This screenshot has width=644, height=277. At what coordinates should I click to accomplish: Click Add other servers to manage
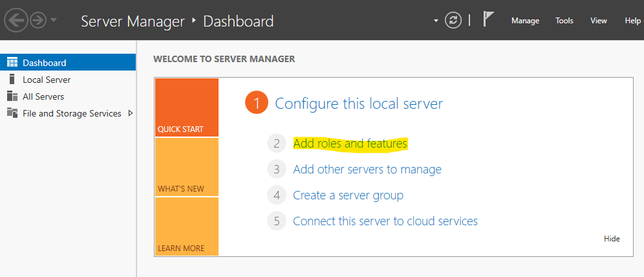pyautogui.click(x=367, y=170)
